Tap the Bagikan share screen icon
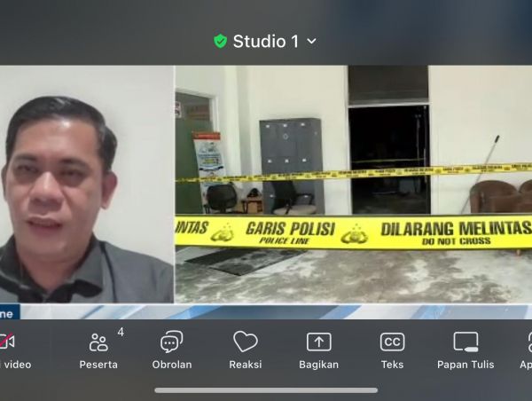 (318, 342)
